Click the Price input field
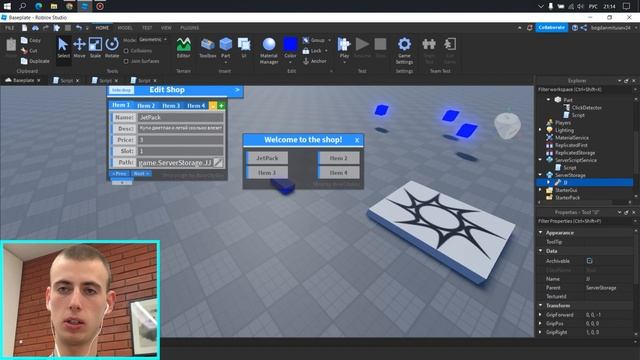 coord(180,140)
